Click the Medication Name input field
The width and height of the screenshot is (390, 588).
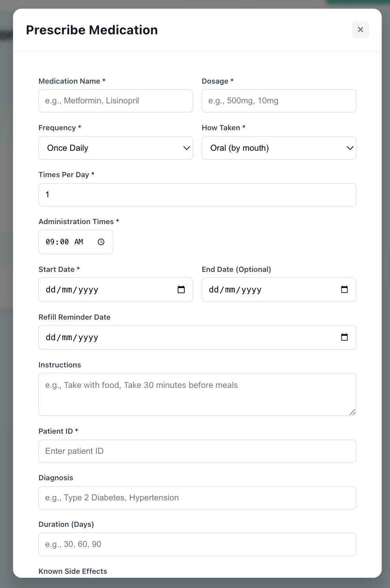[x=116, y=101]
